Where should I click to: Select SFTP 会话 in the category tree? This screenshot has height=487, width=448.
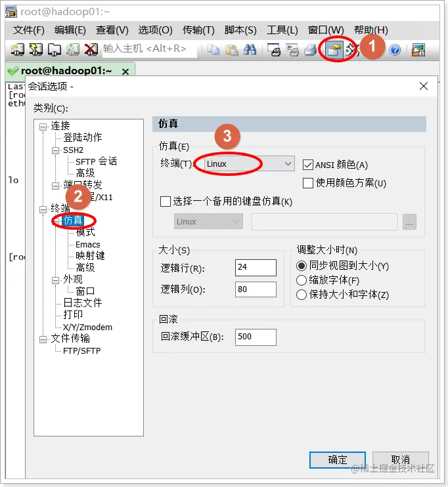click(x=96, y=161)
